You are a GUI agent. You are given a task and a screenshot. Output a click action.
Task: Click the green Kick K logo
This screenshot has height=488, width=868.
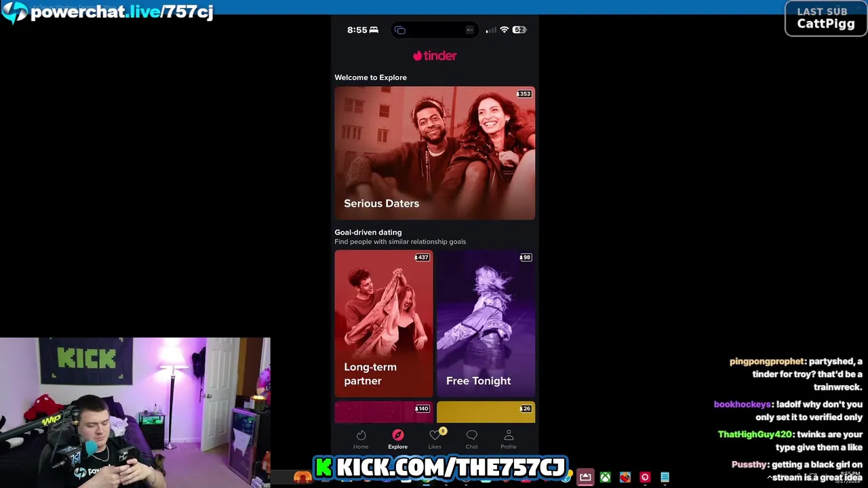click(x=324, y=467)
